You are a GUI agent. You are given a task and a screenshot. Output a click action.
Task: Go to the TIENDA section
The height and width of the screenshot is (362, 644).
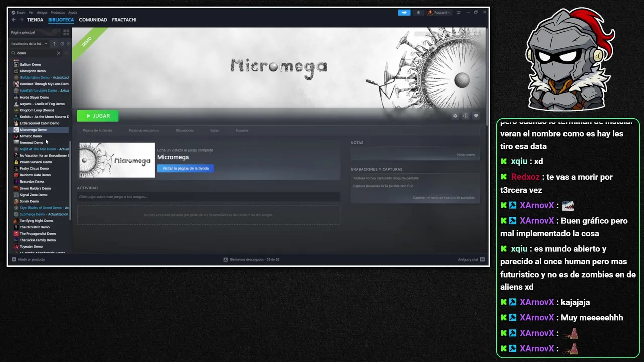point(35,20)
